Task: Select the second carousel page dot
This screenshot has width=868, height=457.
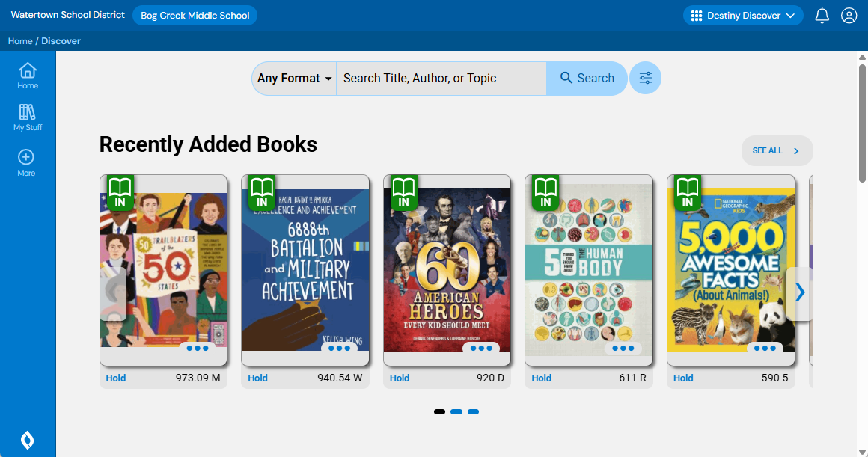Action: point(456,411)
